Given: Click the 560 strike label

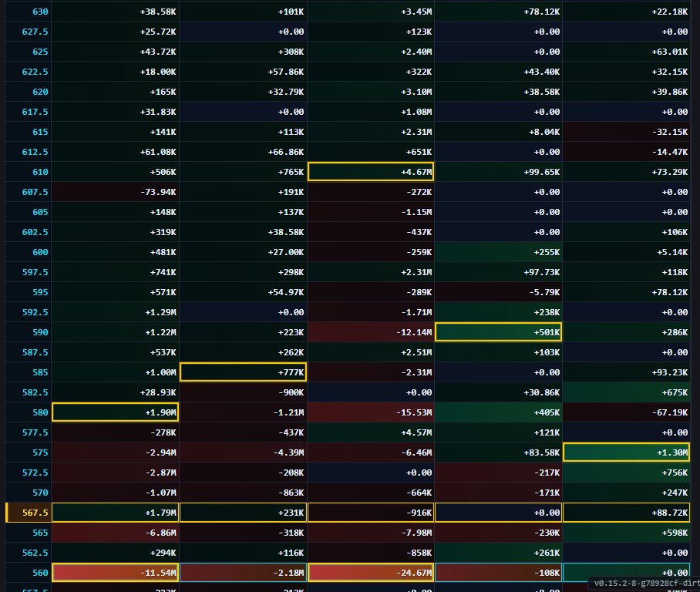Looking at the screenshot, I should click(x=40, y=573).
